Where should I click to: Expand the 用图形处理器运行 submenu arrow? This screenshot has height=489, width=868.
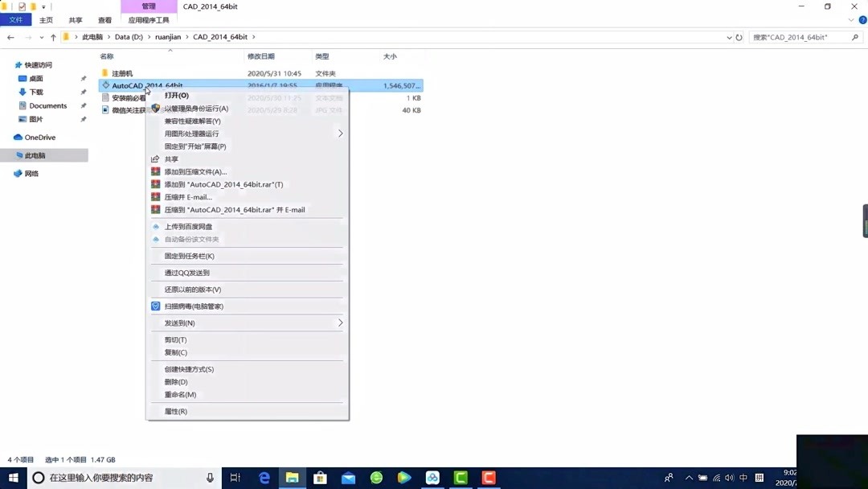coord(339,133)
